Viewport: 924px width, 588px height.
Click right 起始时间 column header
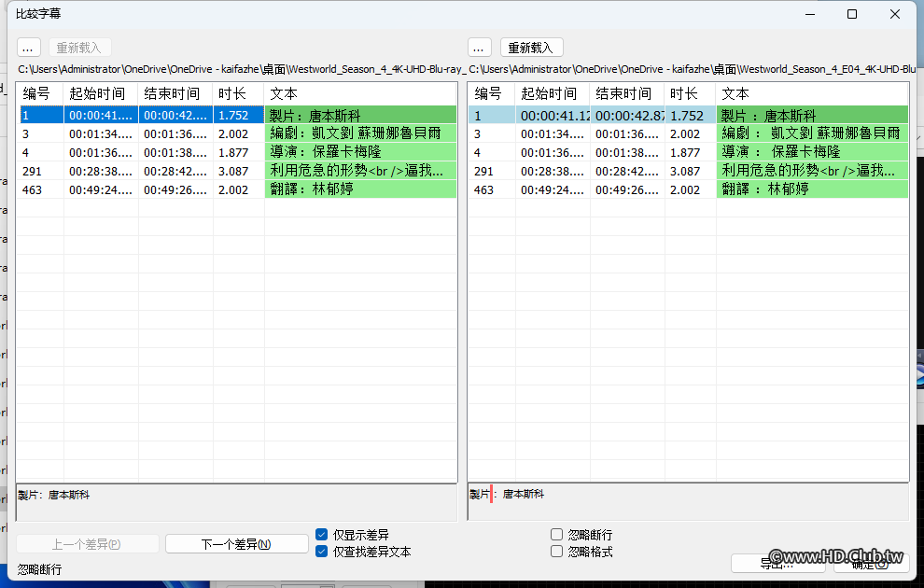pos(553,93)
